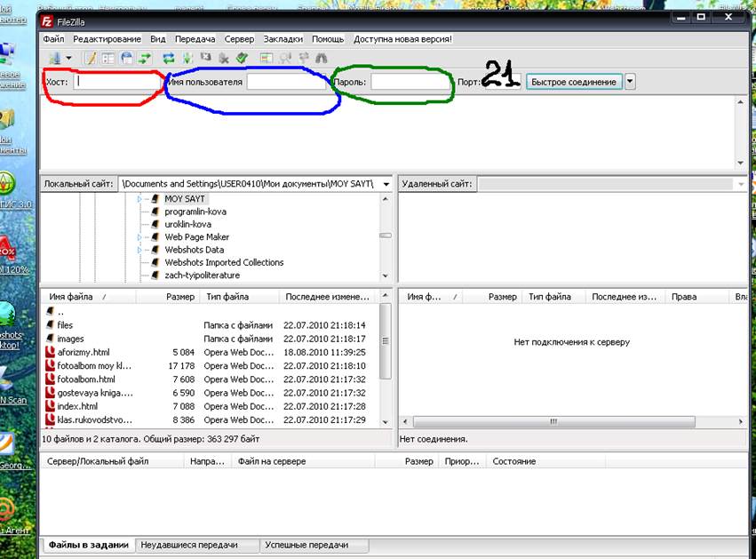Open the Сервер menu
Image resolution: width=756 pixels, height=559 pixels.
click(x=239, y=39)
